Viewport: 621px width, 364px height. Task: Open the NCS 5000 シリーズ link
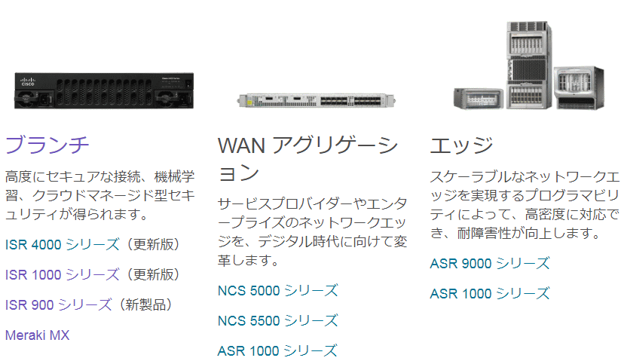[278, 290]
